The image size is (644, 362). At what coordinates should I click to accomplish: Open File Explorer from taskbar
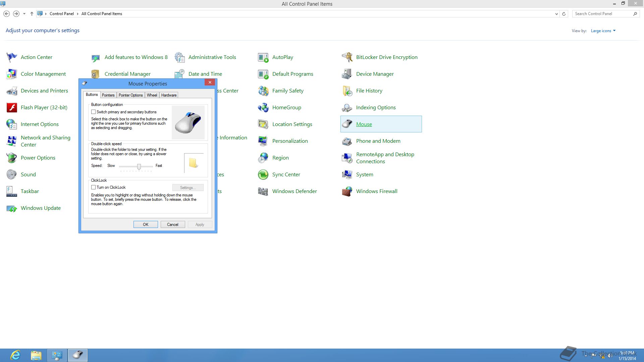click(x=36, y=355)
